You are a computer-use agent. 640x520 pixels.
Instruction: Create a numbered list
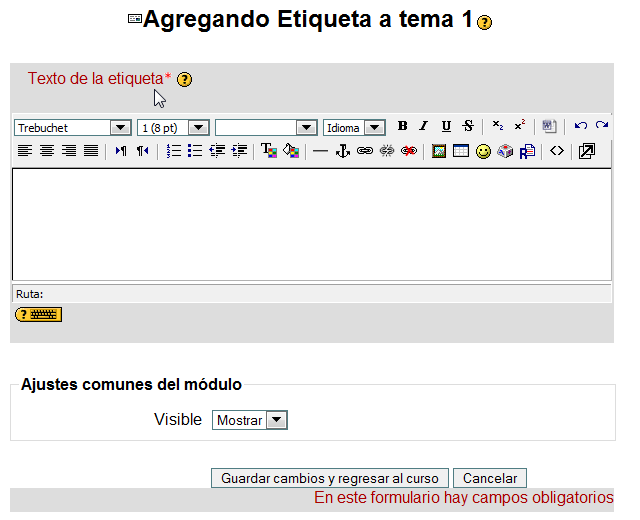[x=173, y=151]
